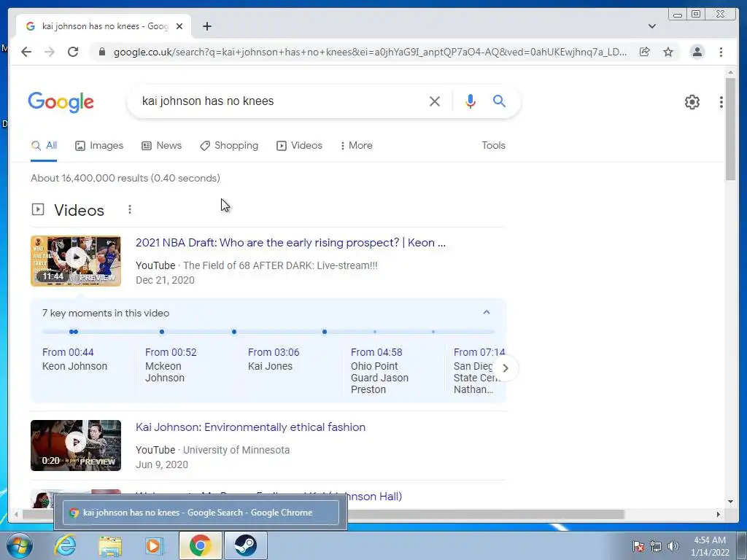The height and width of the screenshot is (560, 747).
Task: Jump to 04:58 Jason Preston moment
Action: tap(379, 371)
